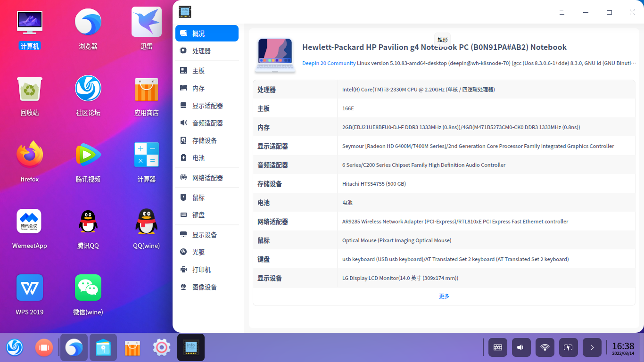This screenshot has width=644, height=362.
Task: Show more hardware via 更多
Action: click(x=444, y=296)
